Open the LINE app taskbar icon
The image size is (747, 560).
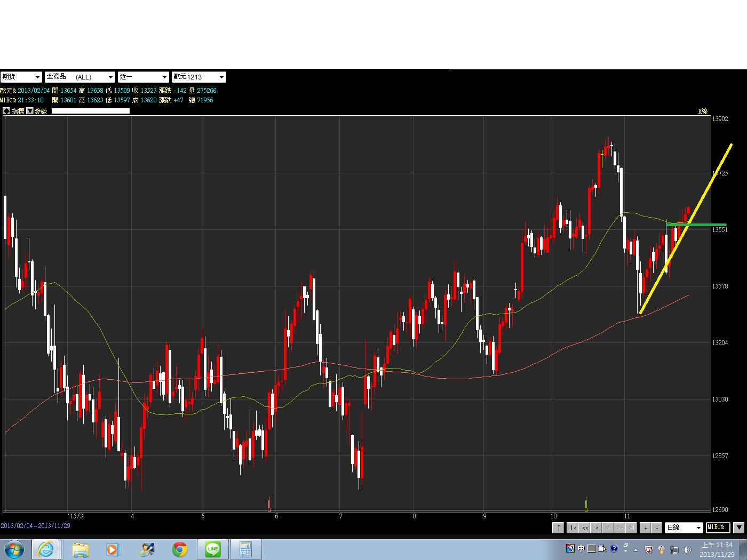[213, 549]
